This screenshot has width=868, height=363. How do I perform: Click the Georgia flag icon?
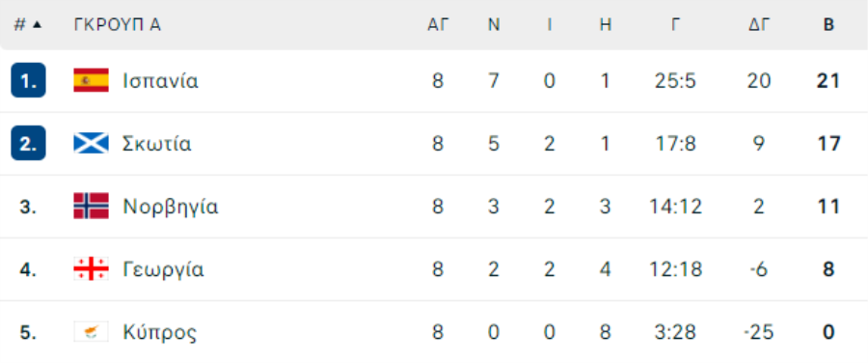[91, 269]
